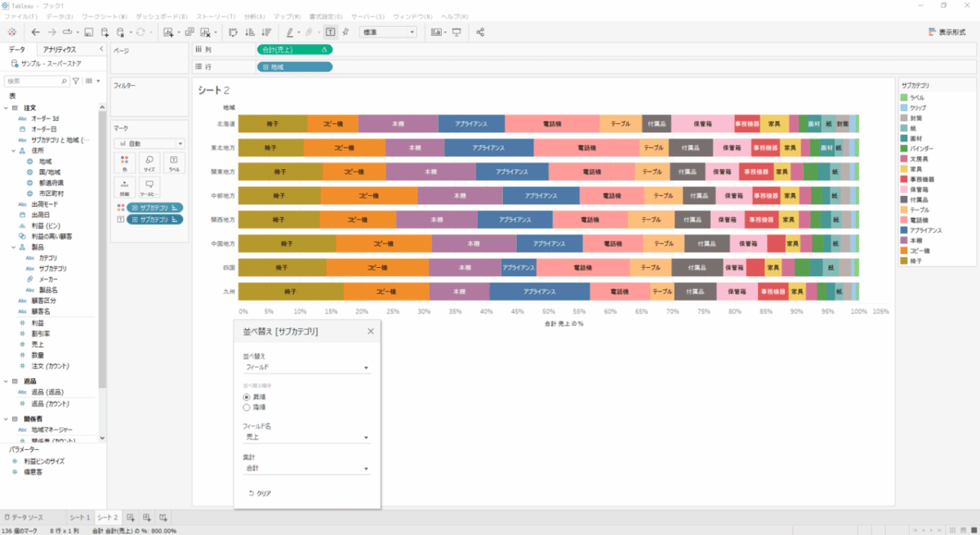Toggle the show mark labels T button
Screen dimensions: 980x535
[x=330, y=32]
